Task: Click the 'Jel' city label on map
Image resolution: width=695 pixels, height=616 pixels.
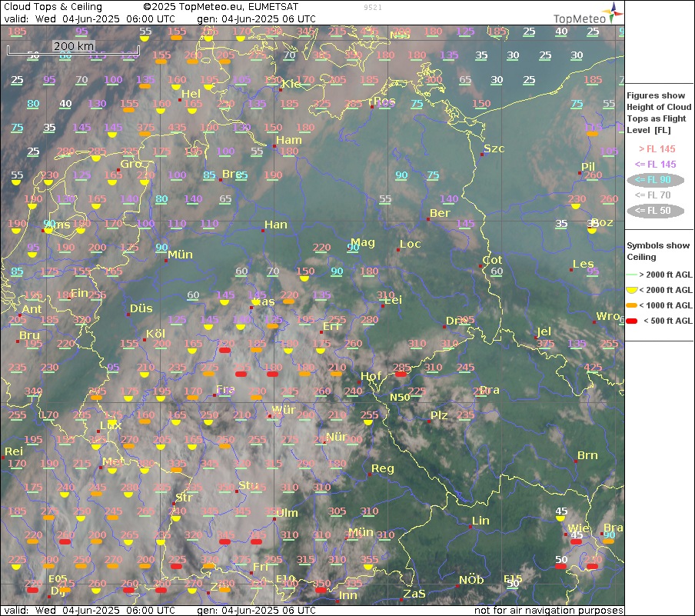Action: 544,331
